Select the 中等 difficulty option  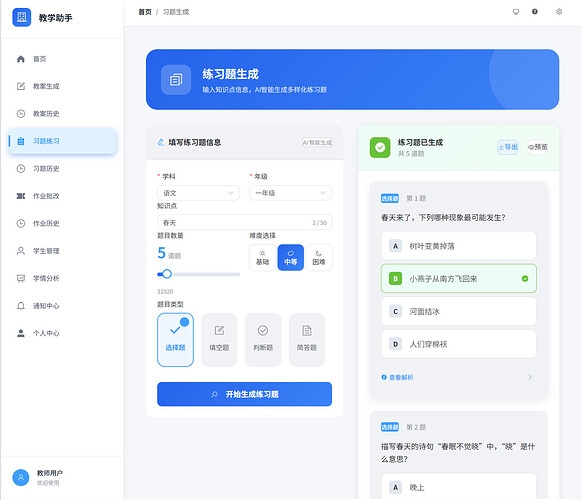[291, 258]
